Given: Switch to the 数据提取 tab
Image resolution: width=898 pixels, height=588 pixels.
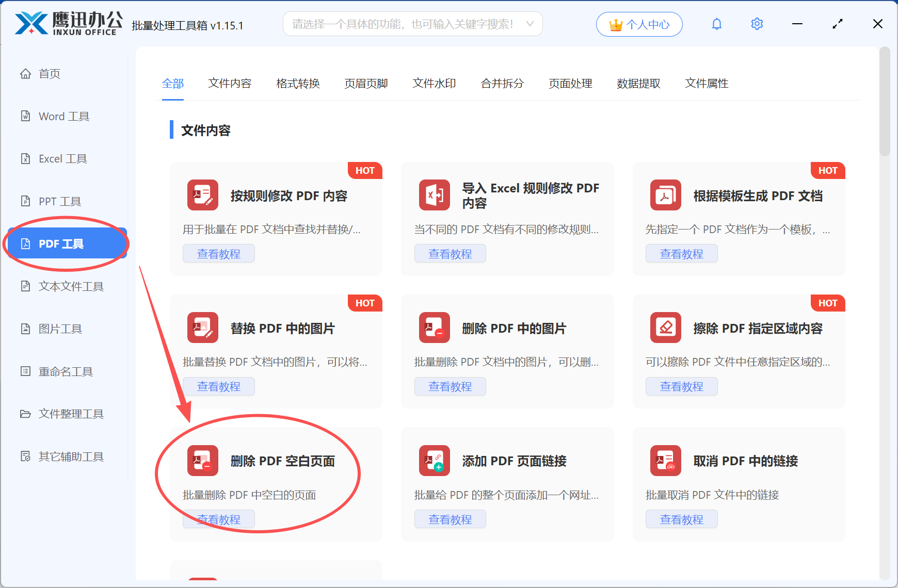Looking at the screenshot, I should 638,84.
